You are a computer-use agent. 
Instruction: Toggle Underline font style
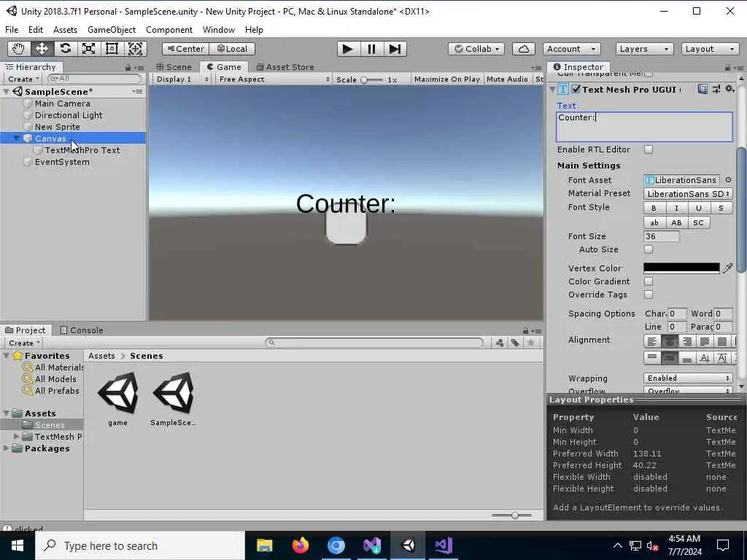[698, 208]
